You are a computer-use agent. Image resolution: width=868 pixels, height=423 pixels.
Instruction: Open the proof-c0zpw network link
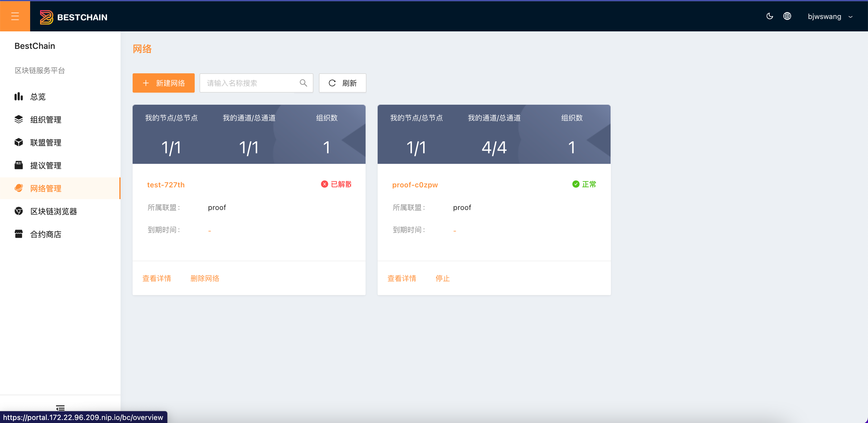[415, 185]
